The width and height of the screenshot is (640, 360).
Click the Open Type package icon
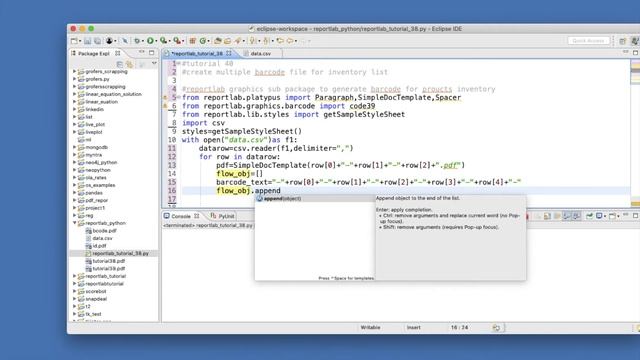tap(218, 41)
